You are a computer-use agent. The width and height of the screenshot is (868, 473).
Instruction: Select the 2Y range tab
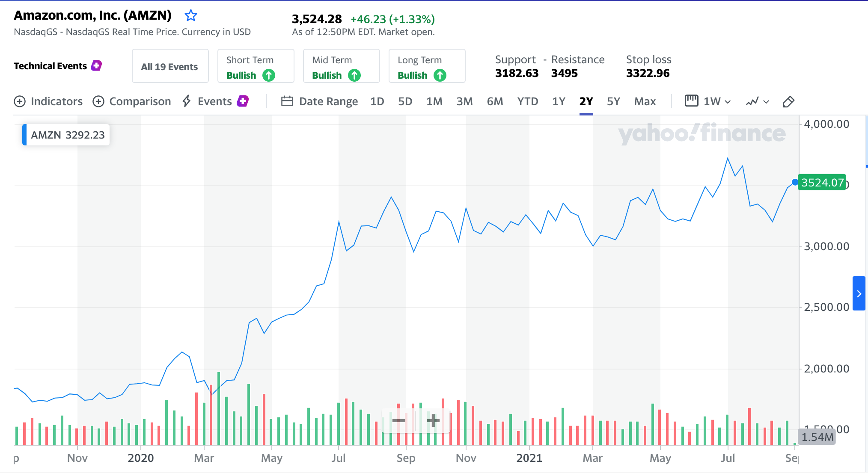click(x=586, y=101)
